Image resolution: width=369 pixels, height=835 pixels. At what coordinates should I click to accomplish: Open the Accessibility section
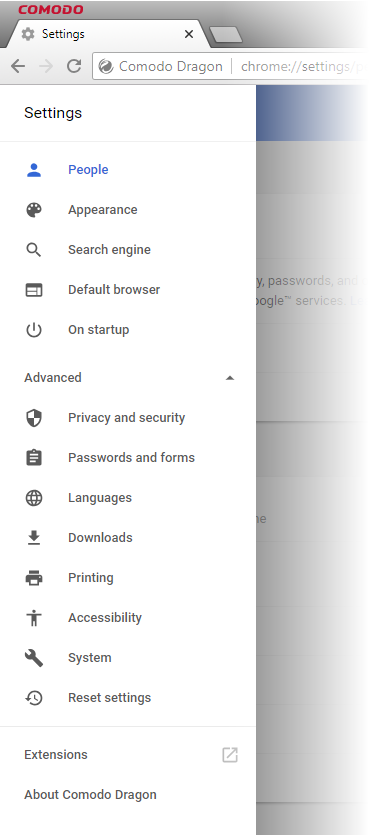click(105, 618)
